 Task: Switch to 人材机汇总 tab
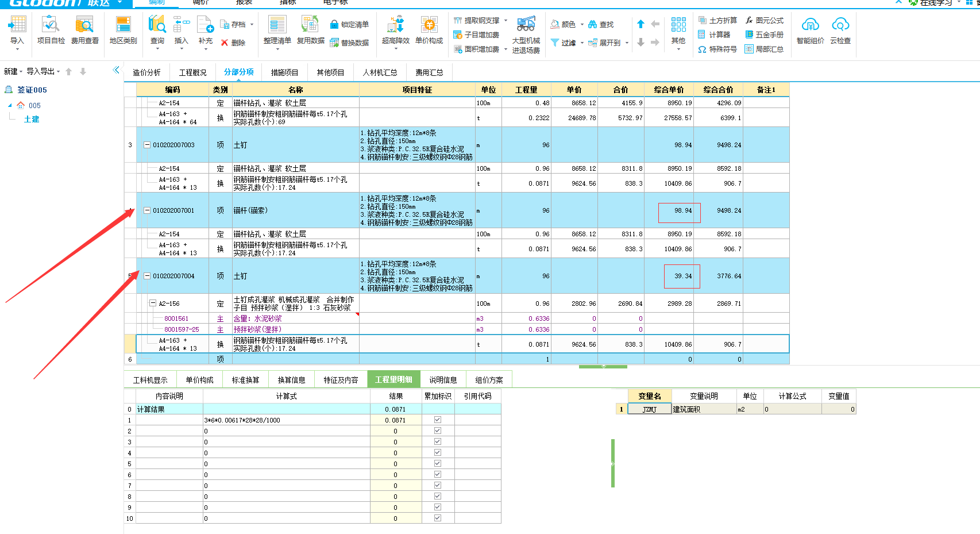pos(380,72)
